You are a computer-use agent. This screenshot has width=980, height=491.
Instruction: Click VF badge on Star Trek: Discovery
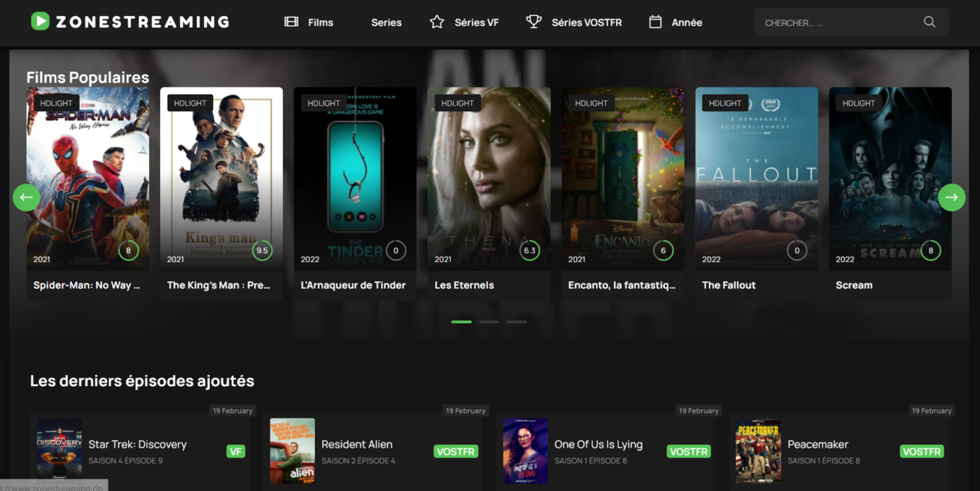[236, 451]
